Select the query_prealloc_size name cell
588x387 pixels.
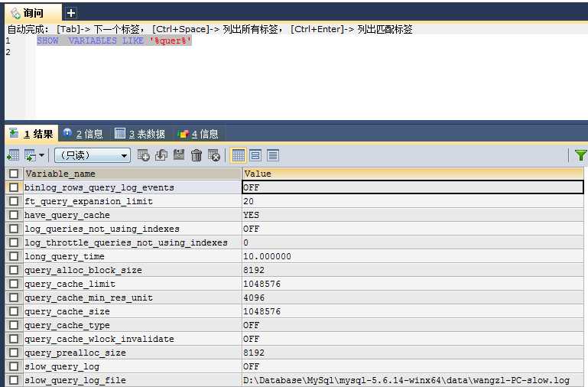(x=132, y=353)
